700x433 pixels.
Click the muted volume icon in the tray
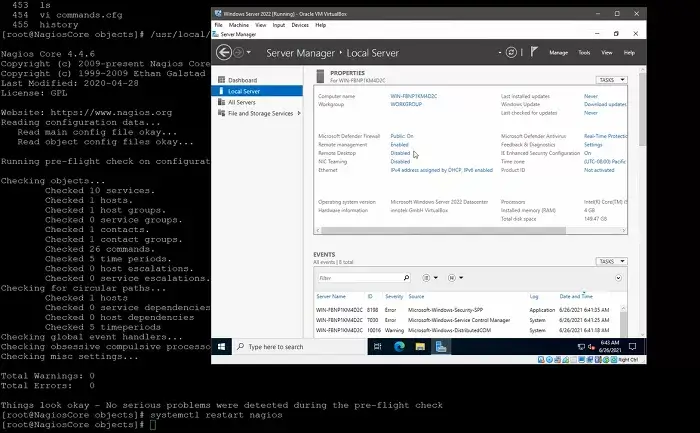pos(592,347)
